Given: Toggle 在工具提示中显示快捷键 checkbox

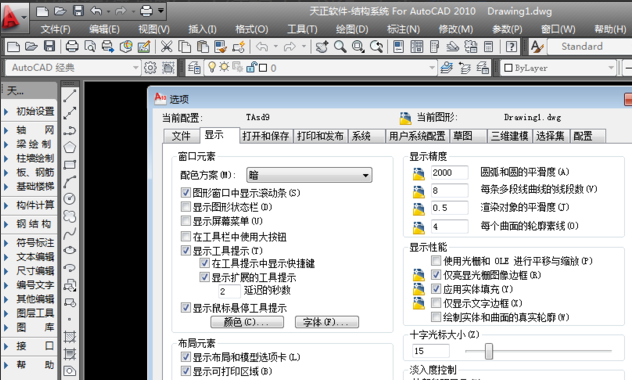Looking at the screenshot, I should pos(205,263).
